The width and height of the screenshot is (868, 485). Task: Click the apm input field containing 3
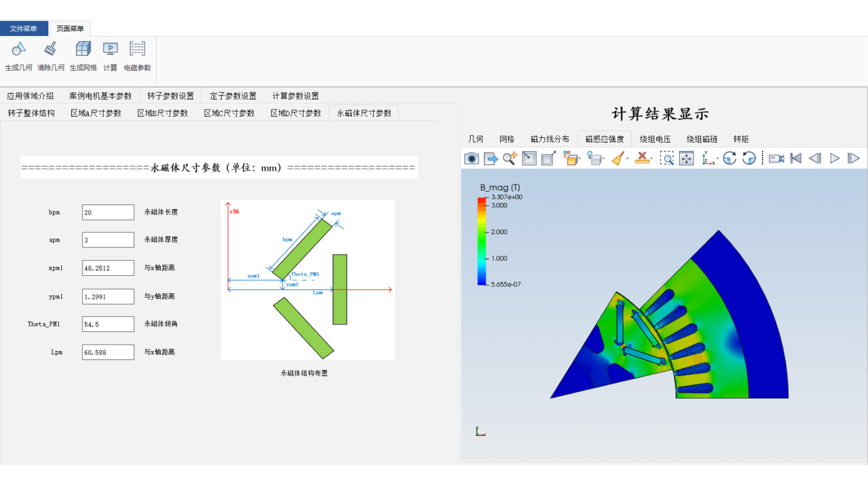click(x=108, y=240)
